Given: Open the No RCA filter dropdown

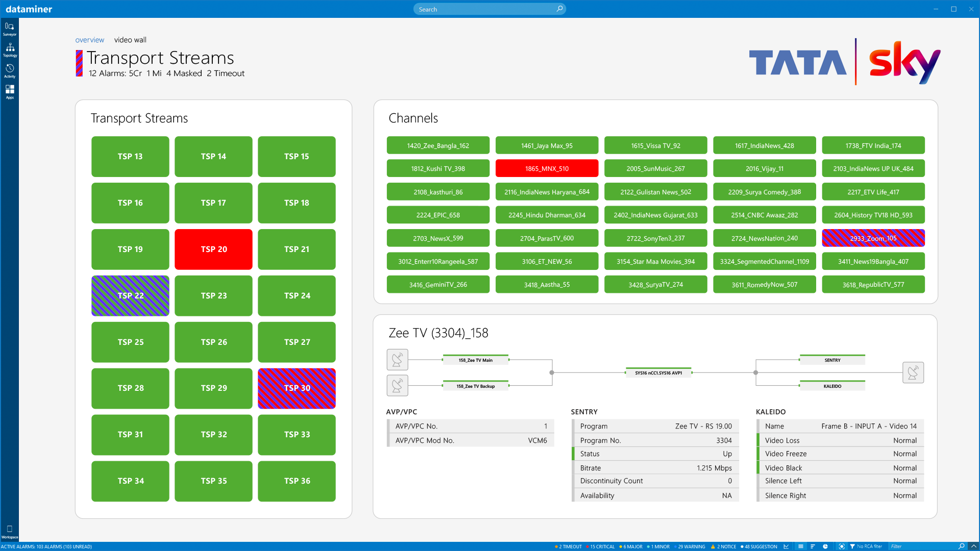Looking at the screenshot, I should click(x=866, y=546).
